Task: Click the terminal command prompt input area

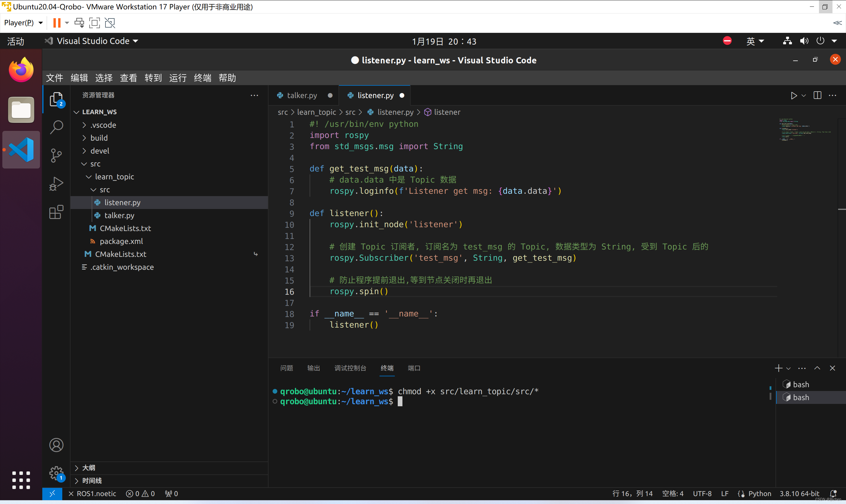Action: coord(400,402)
